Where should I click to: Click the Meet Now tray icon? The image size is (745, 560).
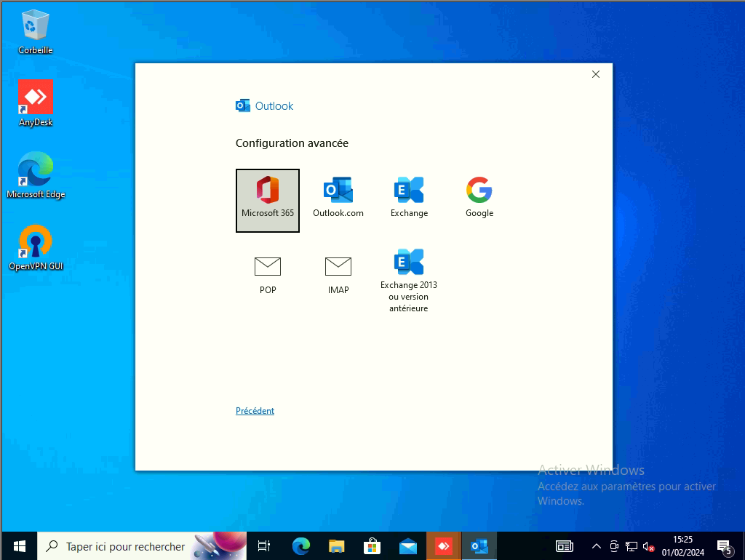[x=614, y=546]
